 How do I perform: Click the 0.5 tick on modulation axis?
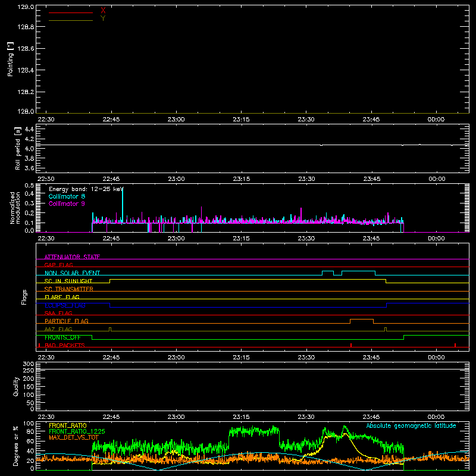tap(29, 185)
